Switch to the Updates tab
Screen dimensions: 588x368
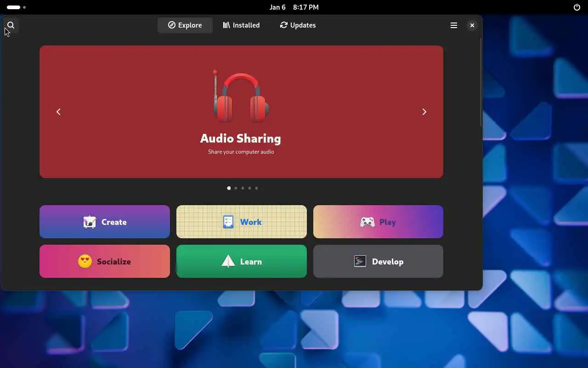[x=298, y=25]
